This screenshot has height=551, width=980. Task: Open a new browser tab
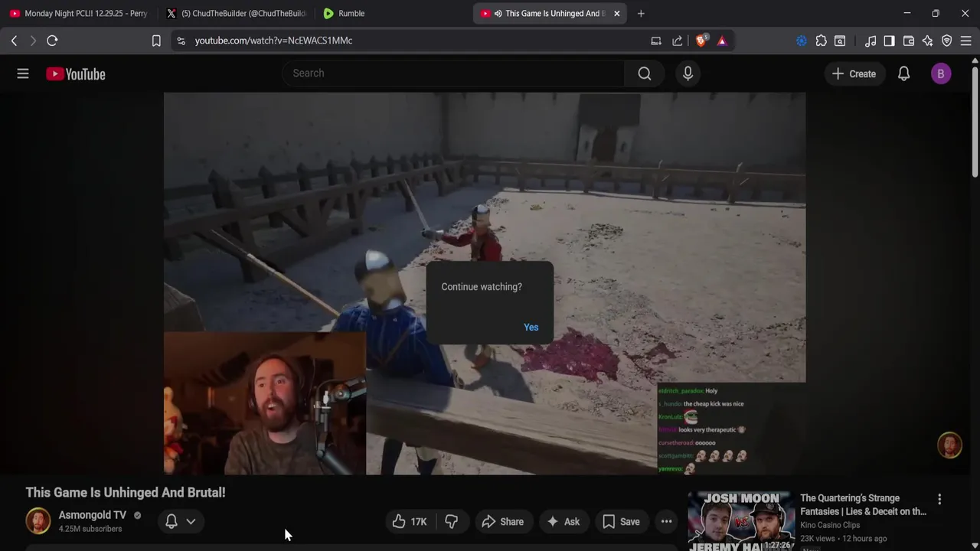(x=641, y=13)
